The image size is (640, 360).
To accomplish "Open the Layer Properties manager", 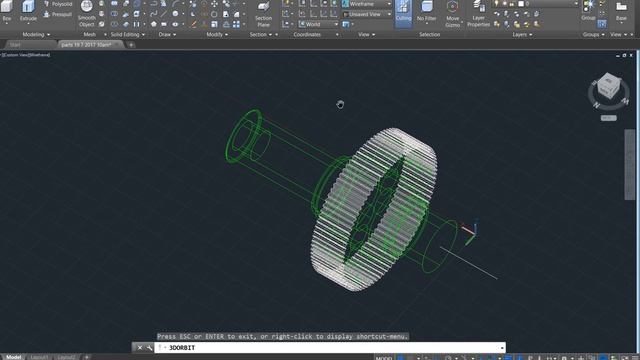I will [478, 14].
